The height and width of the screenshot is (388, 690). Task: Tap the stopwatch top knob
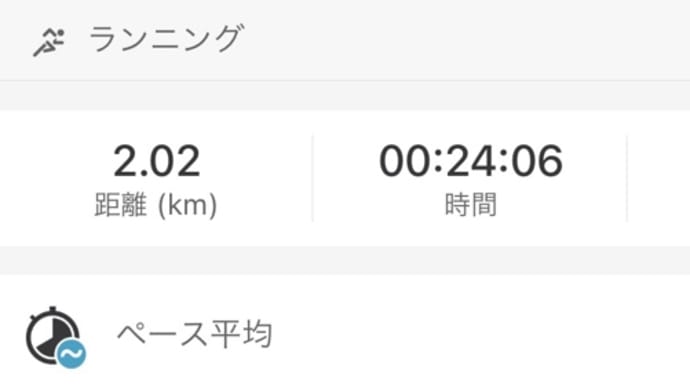(53, 309)
